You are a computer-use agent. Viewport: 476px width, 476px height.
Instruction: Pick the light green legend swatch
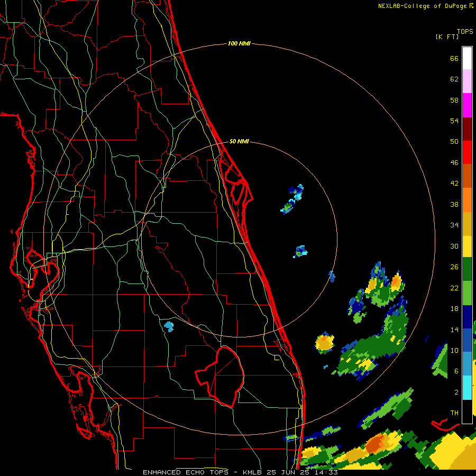467,293
